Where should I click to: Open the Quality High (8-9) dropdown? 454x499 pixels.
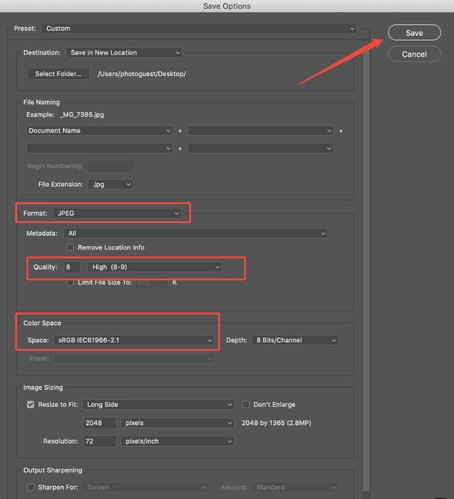point(155,267)
